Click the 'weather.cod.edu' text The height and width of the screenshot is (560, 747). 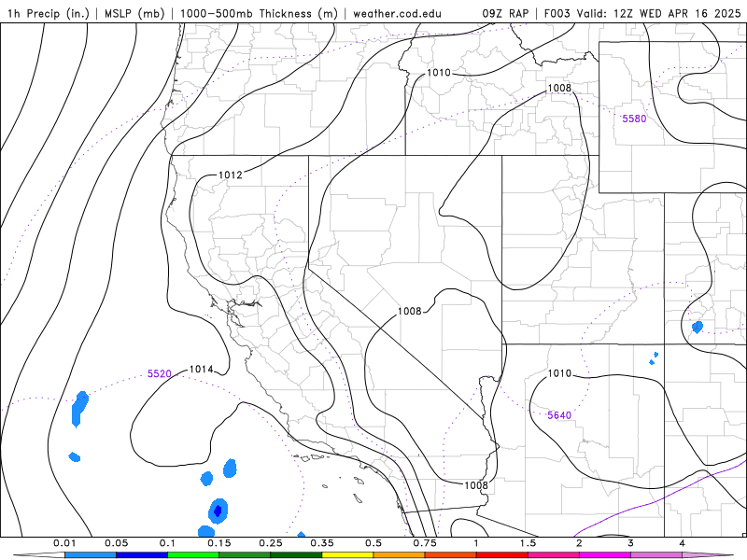(x=397, y=13)
